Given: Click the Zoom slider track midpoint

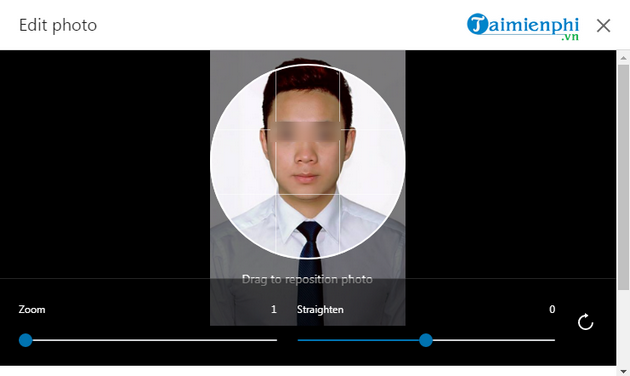Looking at the screenshot, I should (x=148, y=340).
